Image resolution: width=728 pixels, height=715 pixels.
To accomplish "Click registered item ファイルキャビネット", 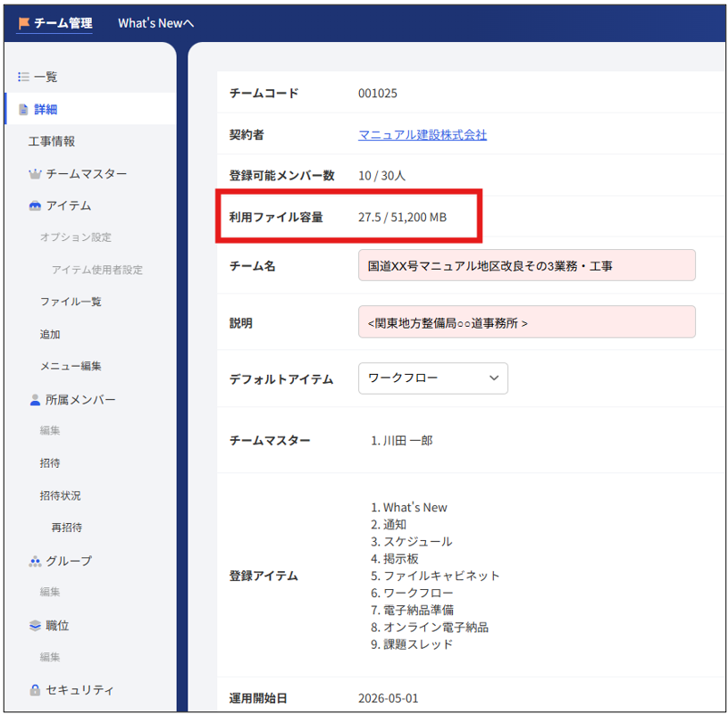I will [441, 576].
